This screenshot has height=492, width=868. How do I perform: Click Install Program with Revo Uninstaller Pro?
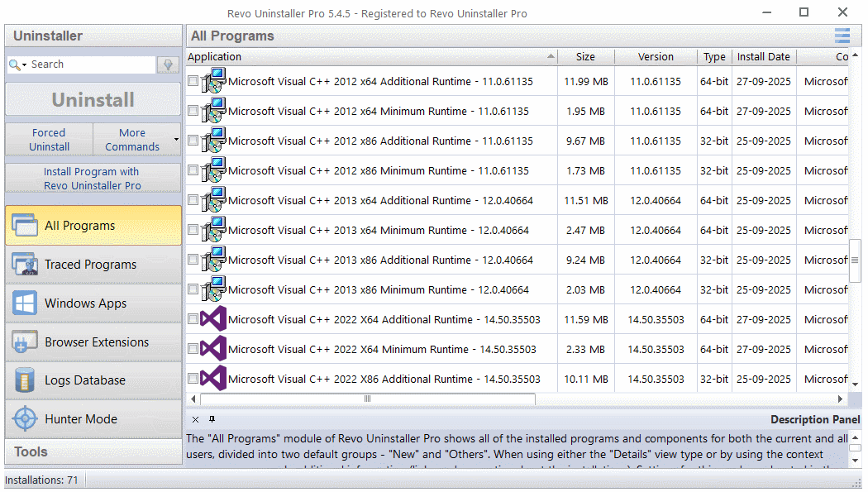click(93, 179)
